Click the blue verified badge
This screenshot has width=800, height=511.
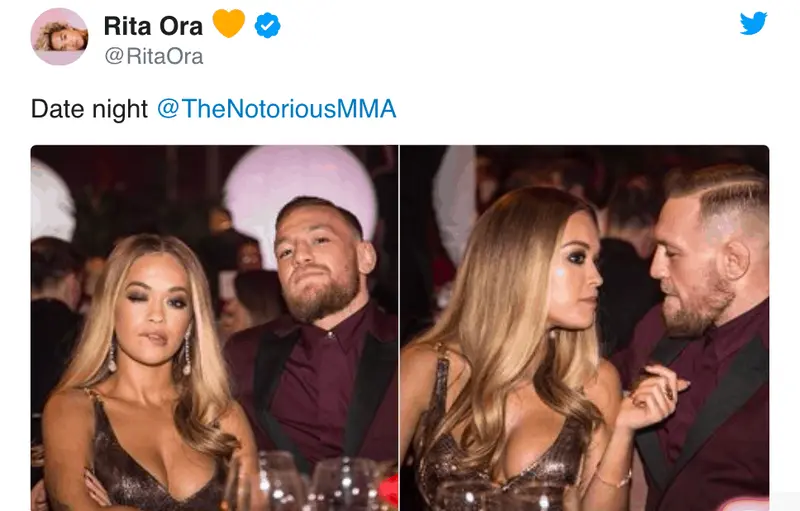coord(267,25)
